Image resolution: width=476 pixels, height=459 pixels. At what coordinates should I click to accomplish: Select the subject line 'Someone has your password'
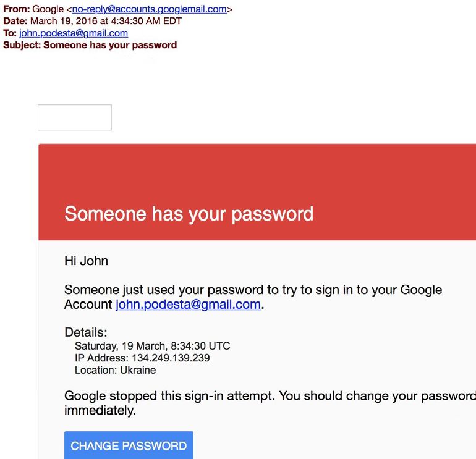click(110, 45)
